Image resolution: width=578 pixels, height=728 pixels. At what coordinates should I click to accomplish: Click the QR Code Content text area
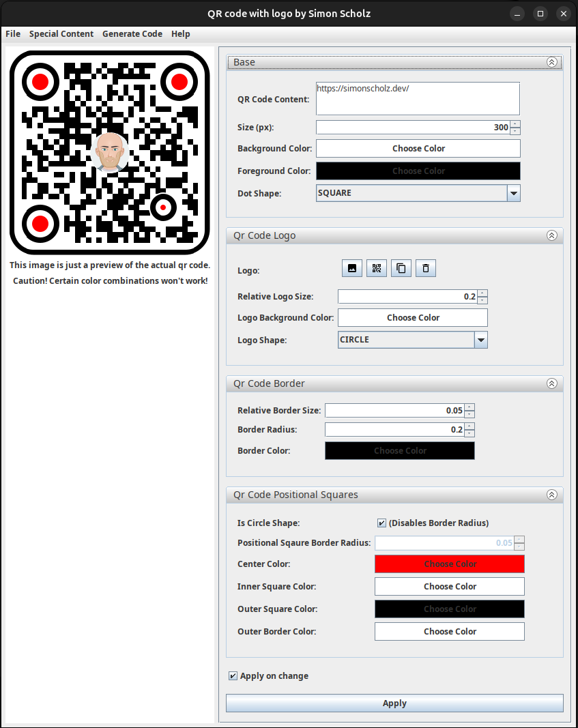click(418, 99)
